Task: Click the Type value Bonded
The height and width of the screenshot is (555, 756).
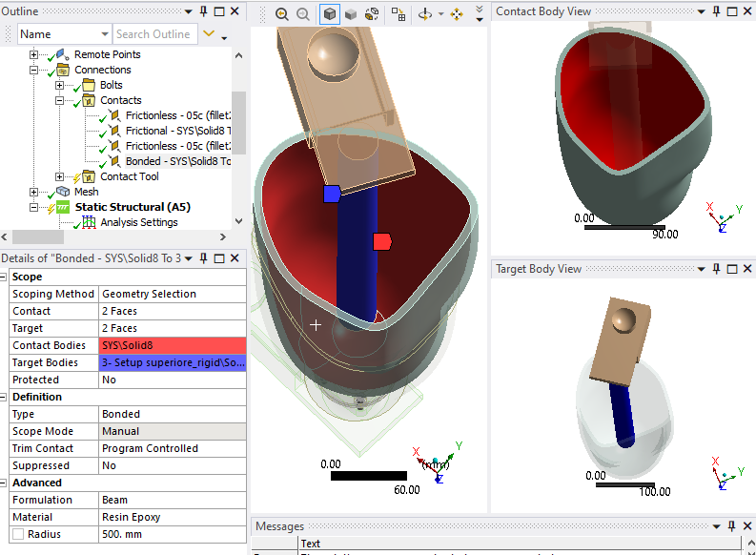Action: tap(173, 414)
